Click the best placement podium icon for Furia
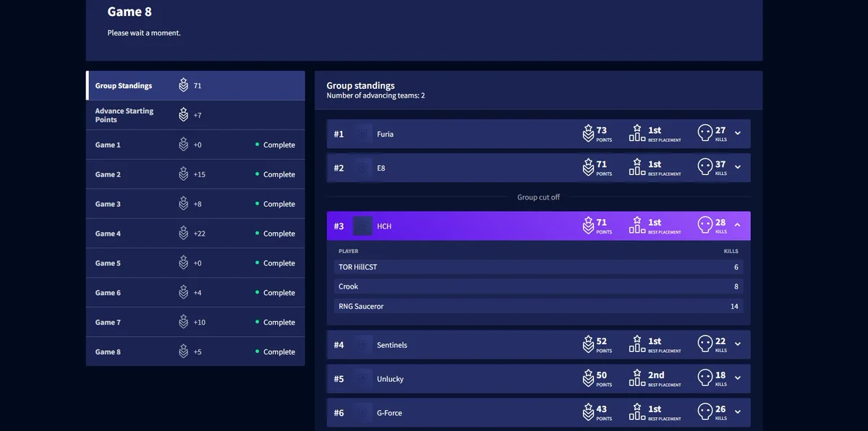Image resolution: width=868 pixels, height=431 pixels. tap(637, 134)
